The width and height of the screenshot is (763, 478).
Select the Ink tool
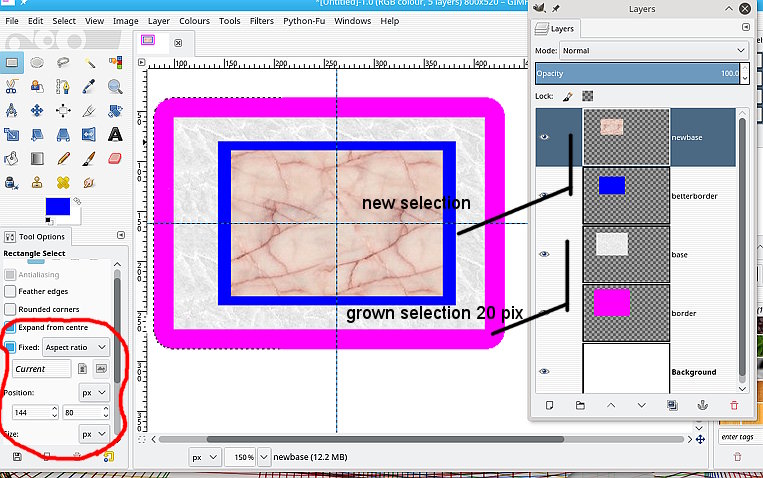[x=12, y=183]
